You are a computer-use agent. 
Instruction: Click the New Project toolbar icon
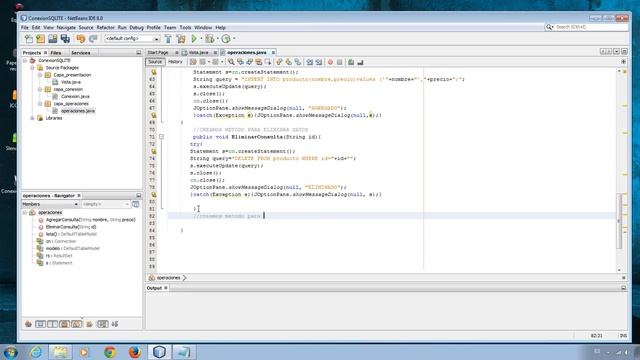coord(40,39)
